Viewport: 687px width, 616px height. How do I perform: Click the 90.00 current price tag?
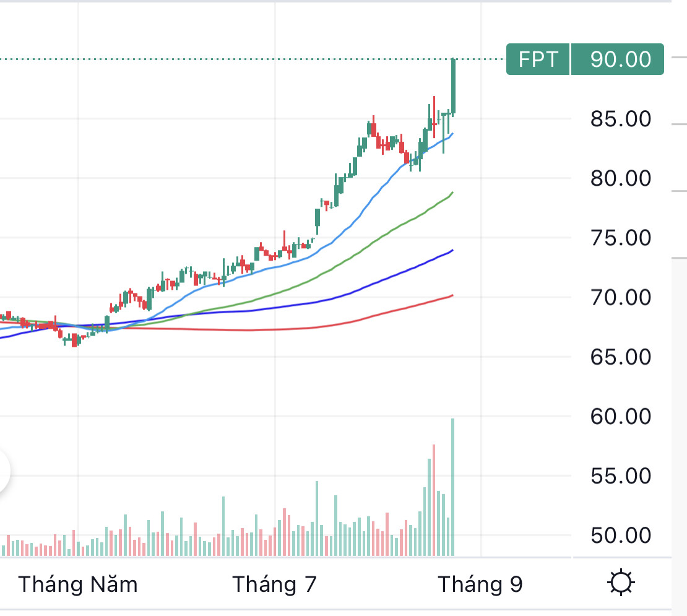[620, 59]
